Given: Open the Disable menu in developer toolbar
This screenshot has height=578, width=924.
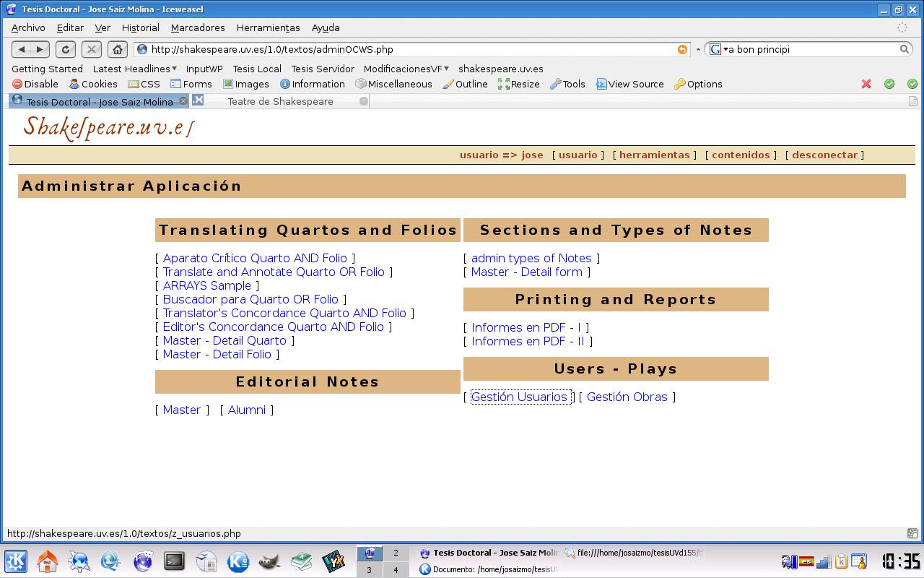Looking at the screenshot, I should tap(35, 84).
